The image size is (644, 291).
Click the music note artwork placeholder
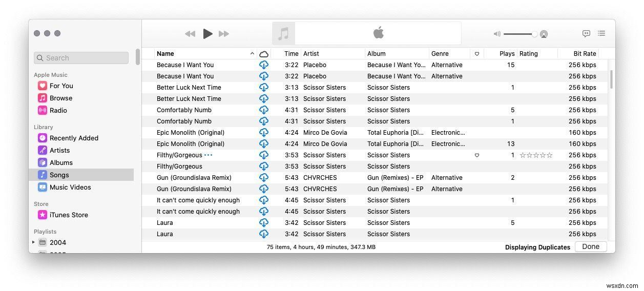[x=283, y=34]
